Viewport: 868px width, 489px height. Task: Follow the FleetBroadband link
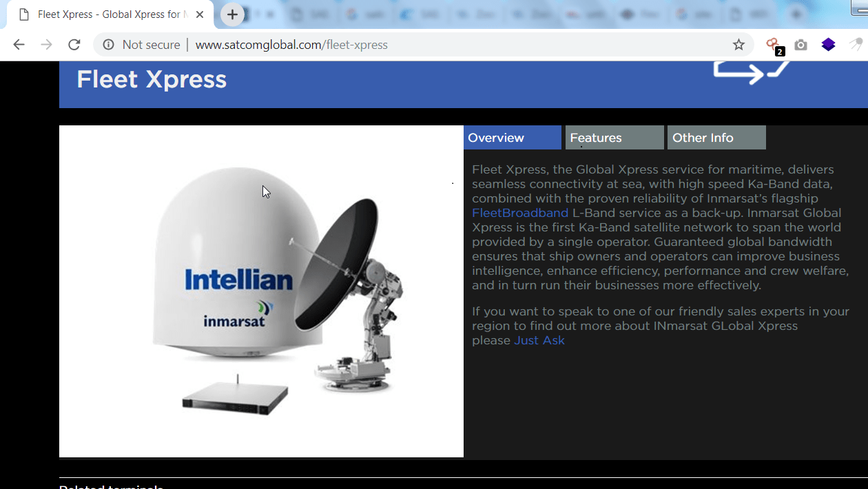pyautogui.click(x=520, y=213)
